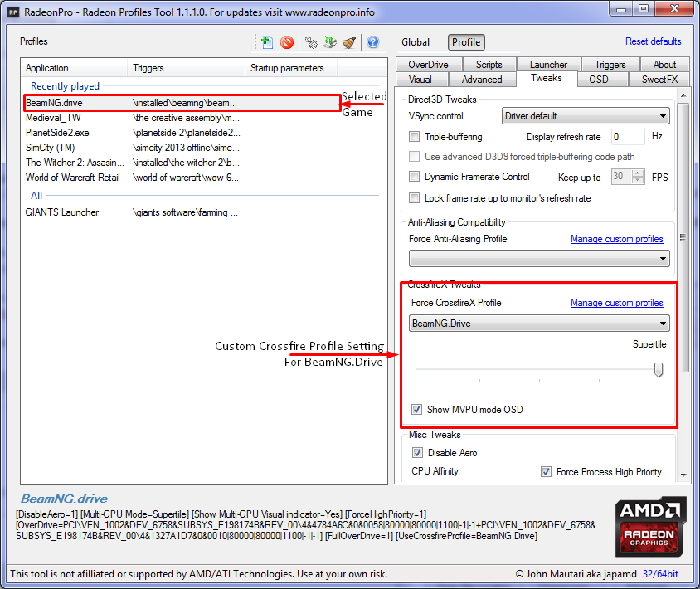
Task: Minimize the RadeonPro window
Action: [621, 9]
